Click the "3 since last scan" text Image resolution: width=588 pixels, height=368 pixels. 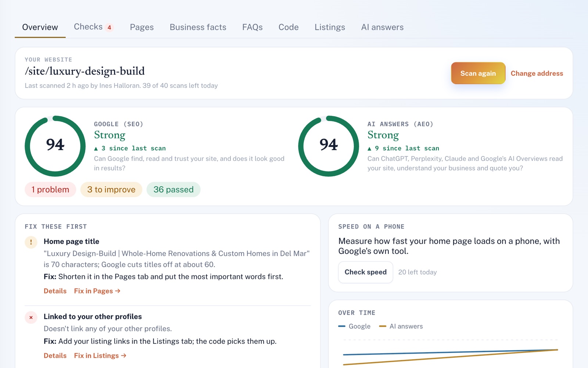click(x=130, y=148)
